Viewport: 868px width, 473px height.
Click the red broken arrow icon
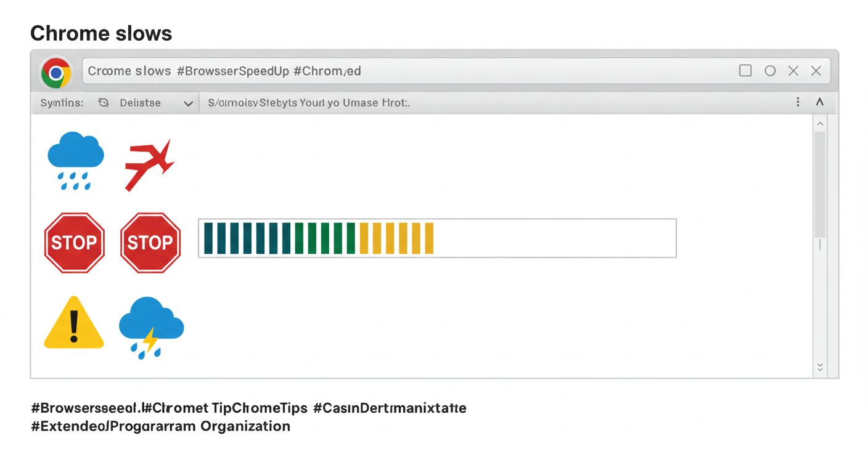click(x=149, y=165)
